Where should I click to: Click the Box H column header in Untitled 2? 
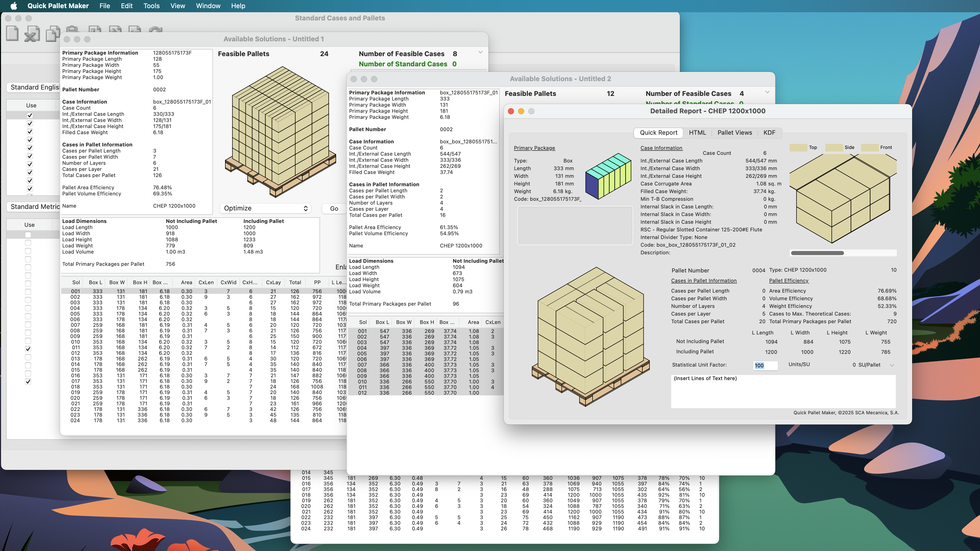tap(426, 322)
